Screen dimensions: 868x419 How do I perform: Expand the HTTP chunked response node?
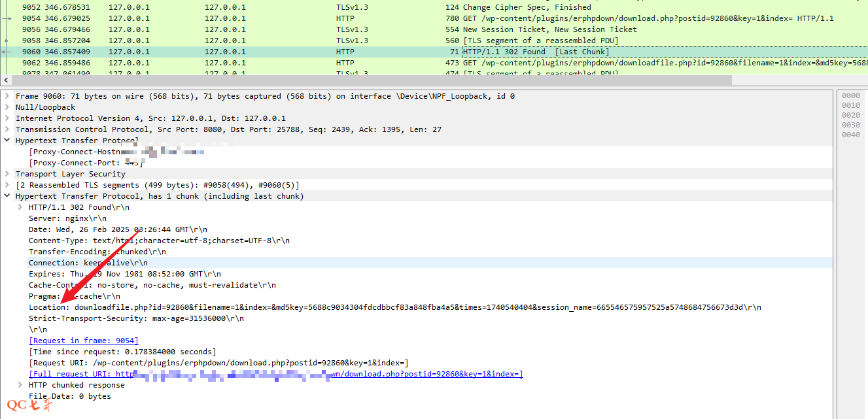click(x=20, y=385)
